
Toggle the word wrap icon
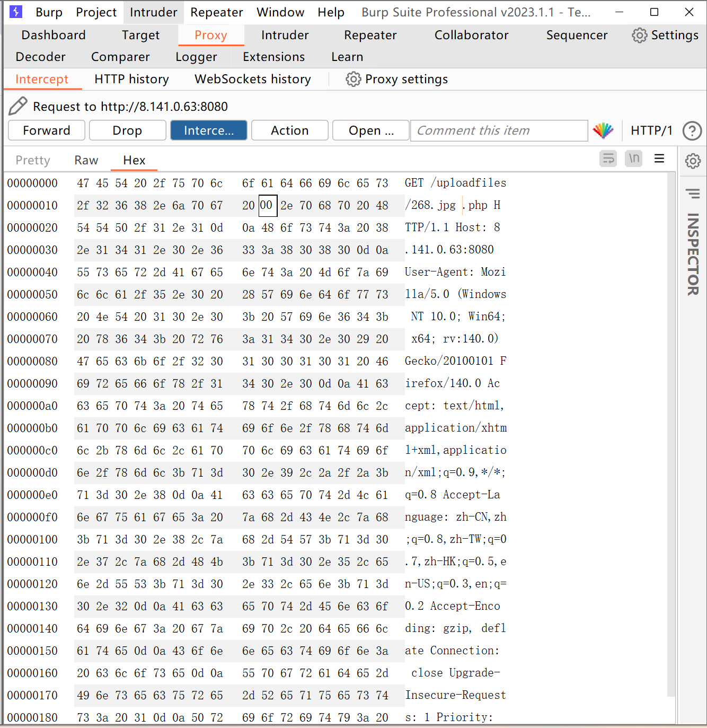click(x=608, y=159)
